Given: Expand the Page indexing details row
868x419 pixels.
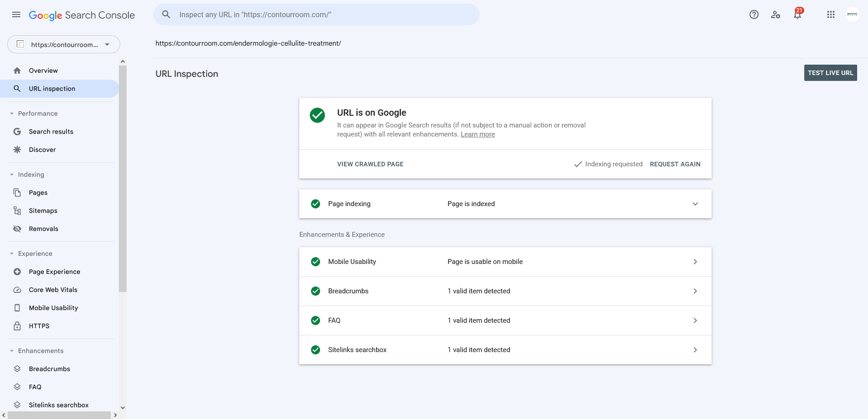Looking at the screenshot, I should coord(505,204).
